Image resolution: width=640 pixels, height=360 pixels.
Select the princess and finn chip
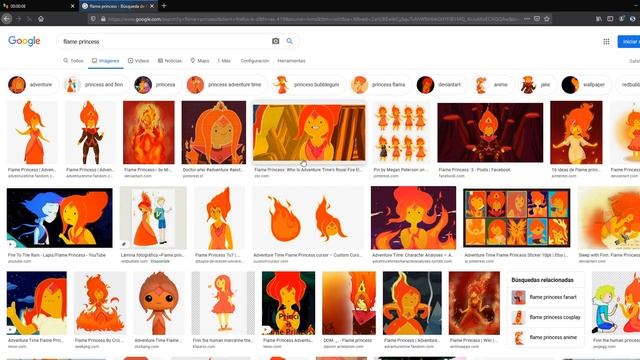pyautogui.click(x=96, y=85)
